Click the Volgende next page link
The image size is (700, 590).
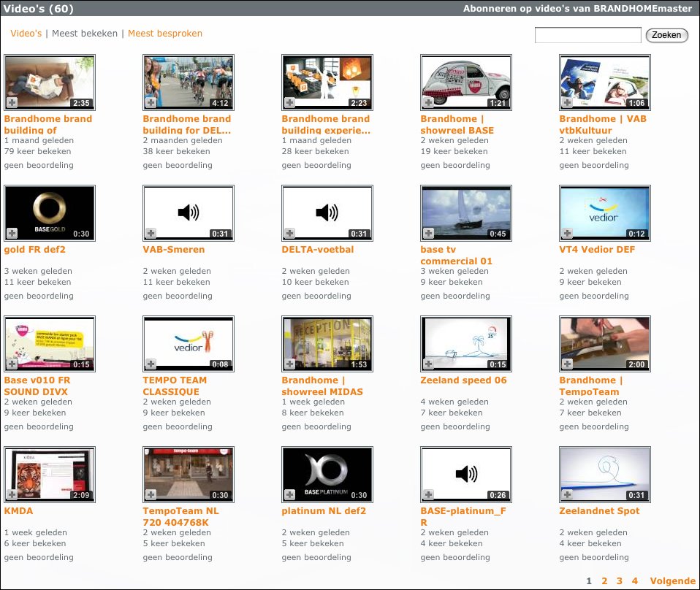tap(673, 581)
